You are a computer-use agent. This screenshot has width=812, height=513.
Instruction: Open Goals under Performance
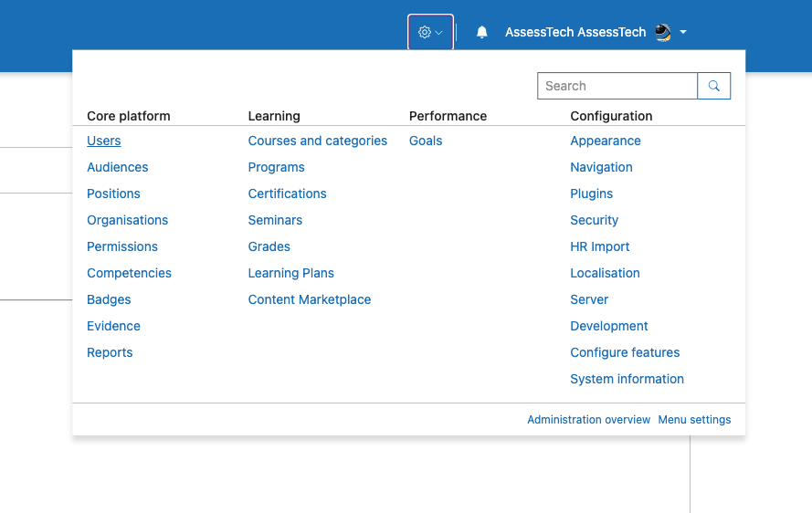click(x=426, y=141)
